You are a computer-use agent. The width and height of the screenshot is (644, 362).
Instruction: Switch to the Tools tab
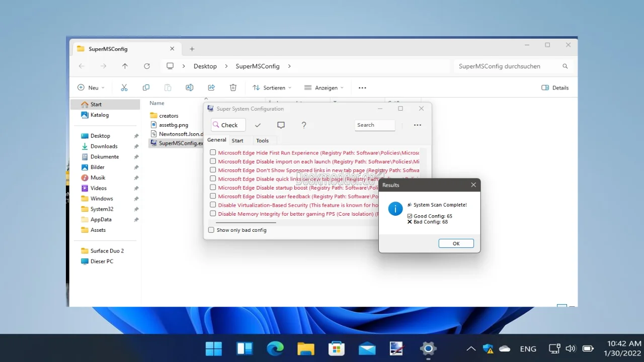[262, 141]
